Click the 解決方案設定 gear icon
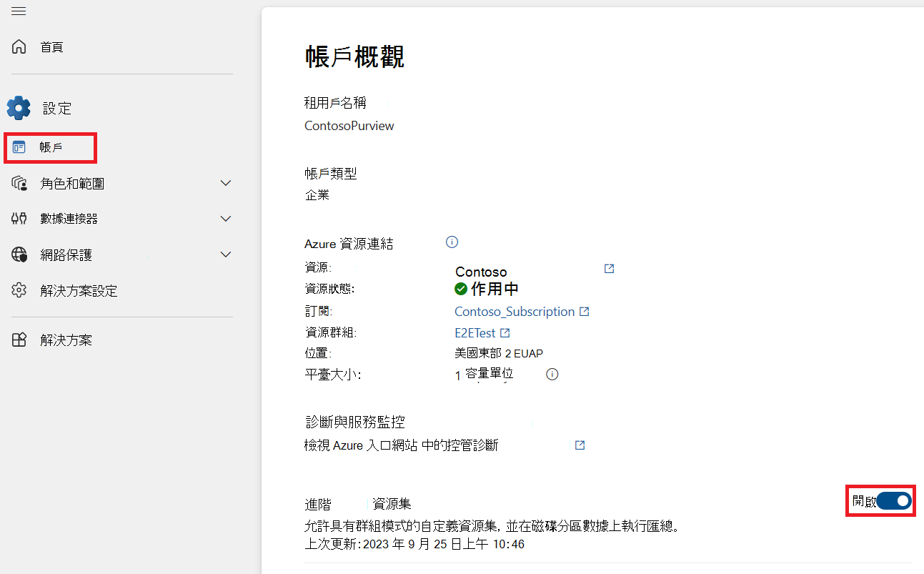 [x=19, y=290]
